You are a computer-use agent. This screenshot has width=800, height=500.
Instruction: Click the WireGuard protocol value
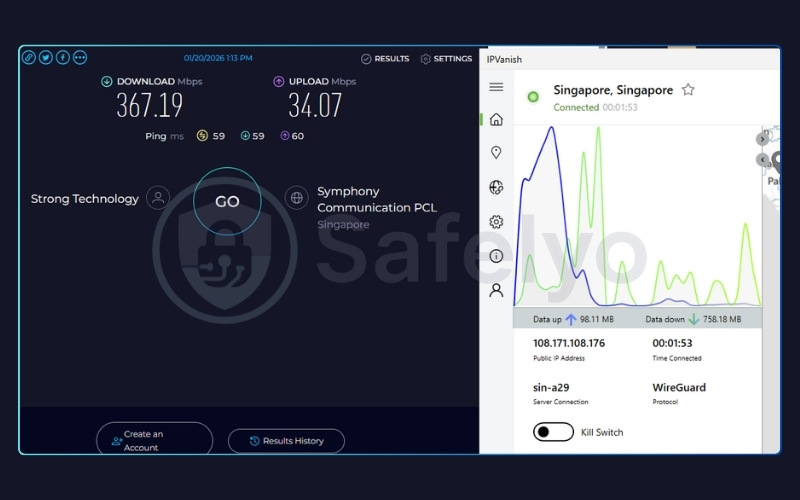[x=679, y=387]
